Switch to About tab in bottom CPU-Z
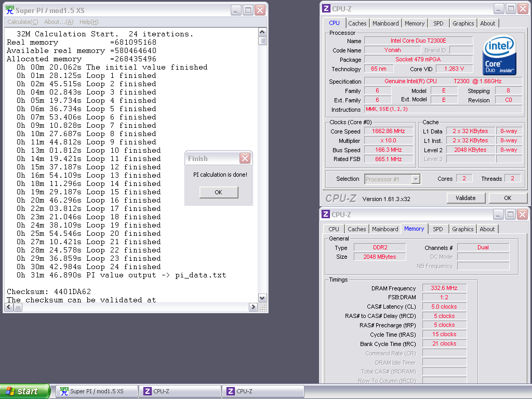The width and height of the screenshot is (532, 399). pos(487,229)
